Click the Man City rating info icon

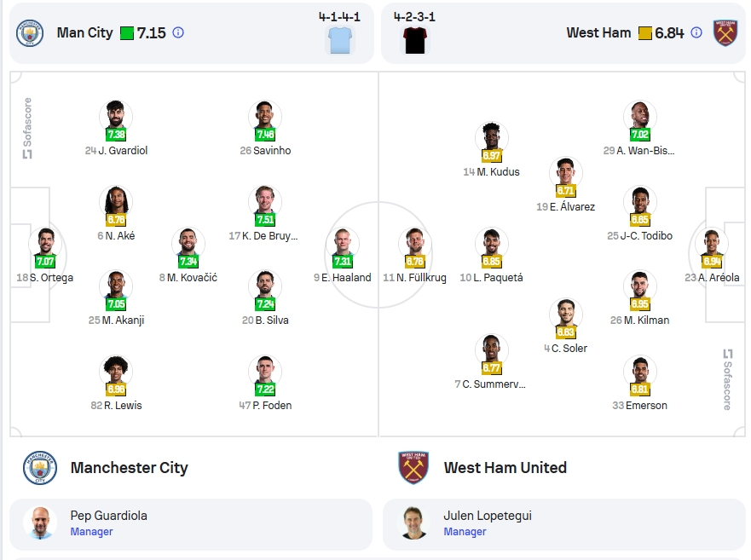coord(177,32)
